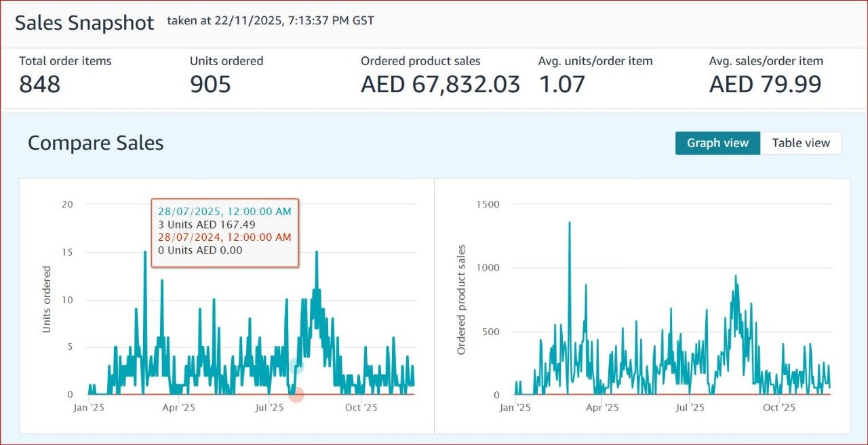
Task: Select the AED 67,832.03 sales figure
Action: click(x=440, y=85)
